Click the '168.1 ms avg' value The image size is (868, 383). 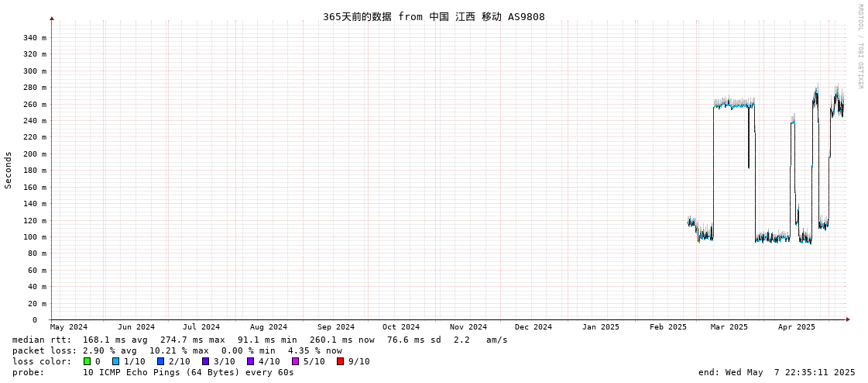tap(115, 340)
